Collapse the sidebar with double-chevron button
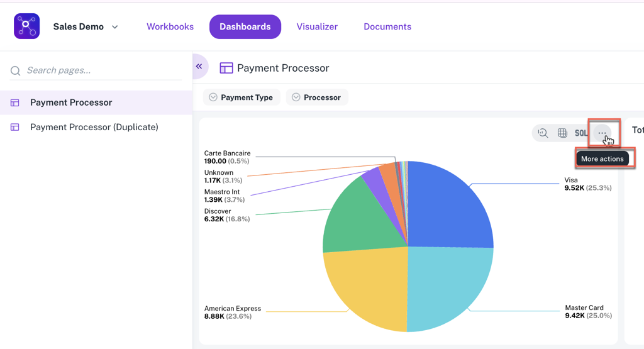 (199, 66)
